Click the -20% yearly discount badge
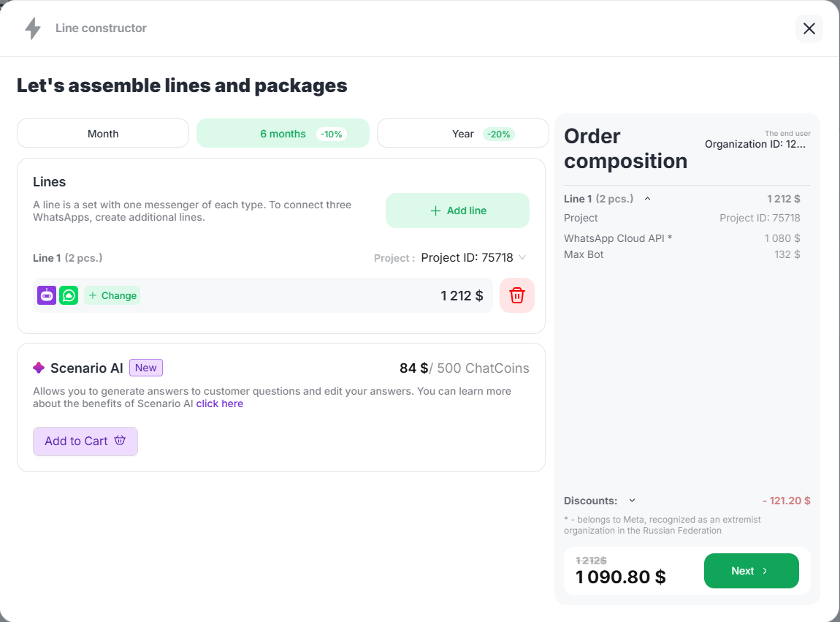 point(499,134)
